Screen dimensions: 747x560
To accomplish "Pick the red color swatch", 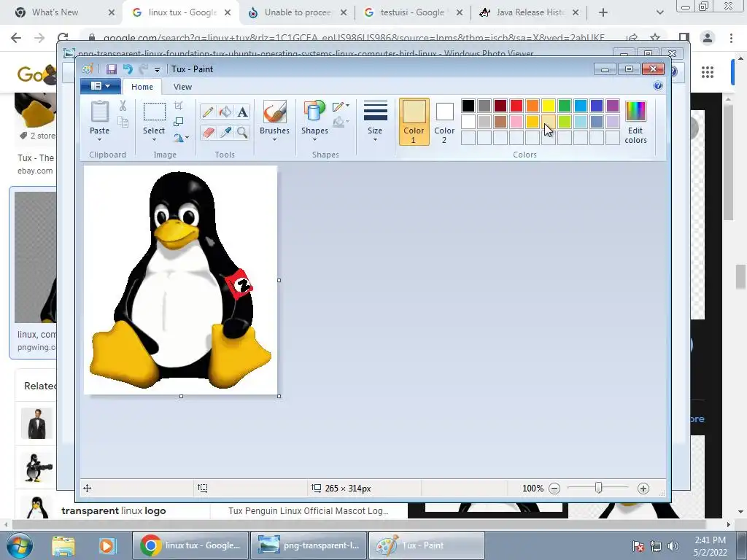I will [x=516, y=105].
